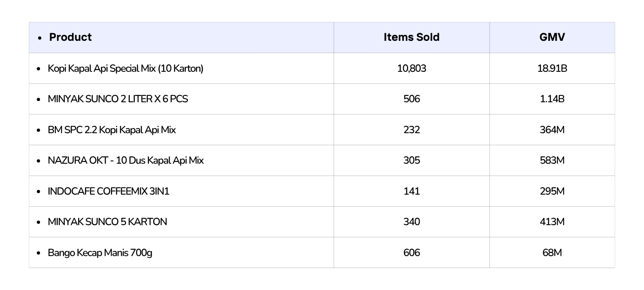Click the 1.14B GMV cell
The image size is (644, 290).
pos(552,99)
